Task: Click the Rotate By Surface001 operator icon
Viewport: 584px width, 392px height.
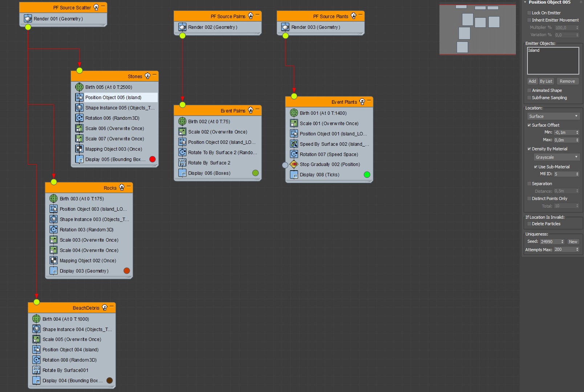Action: point(36,370)
